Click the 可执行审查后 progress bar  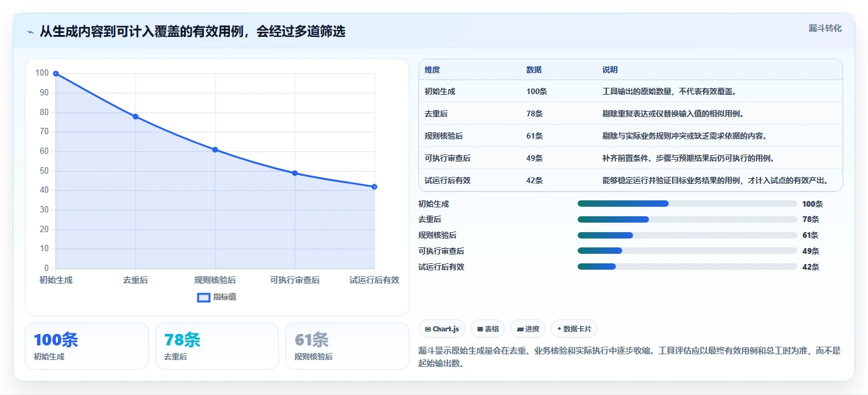pos(687,251)
